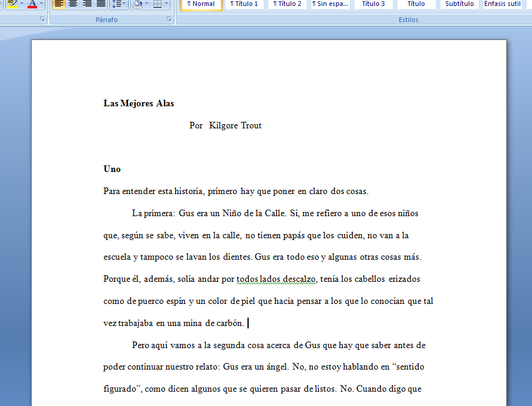This screenshot has width=532, height=406.
Task: Select the Énfasis sutil style
Action: click(503, 4)
